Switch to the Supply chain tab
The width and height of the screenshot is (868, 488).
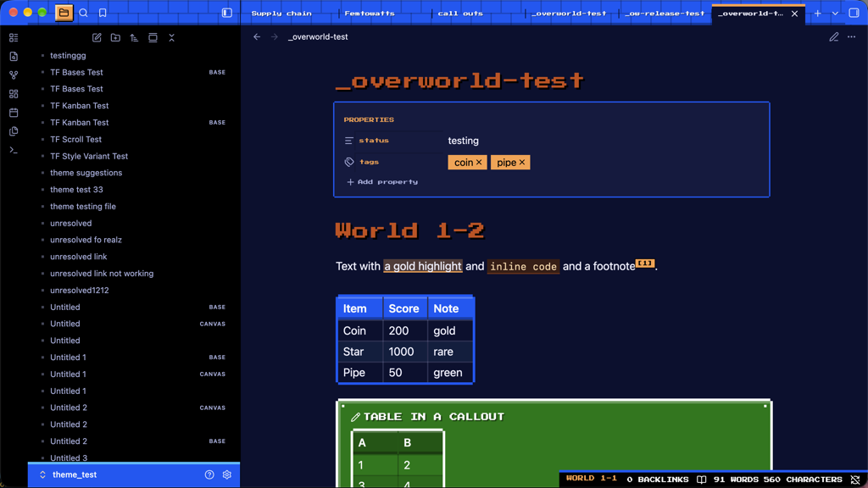281,14
